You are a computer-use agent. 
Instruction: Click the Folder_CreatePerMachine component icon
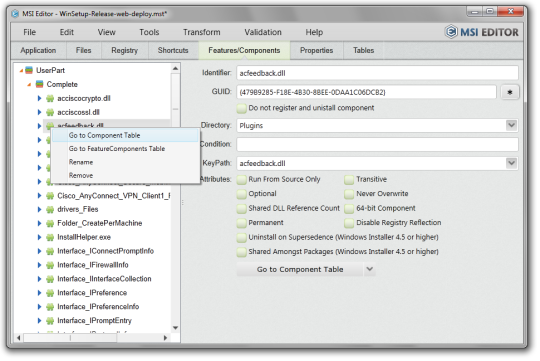[x=50, y=224]
